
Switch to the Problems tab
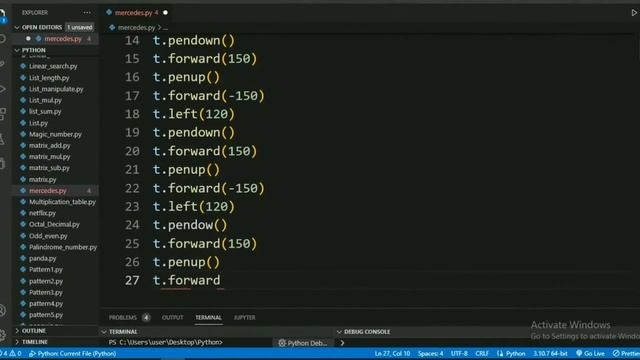(x=123, y=318)
